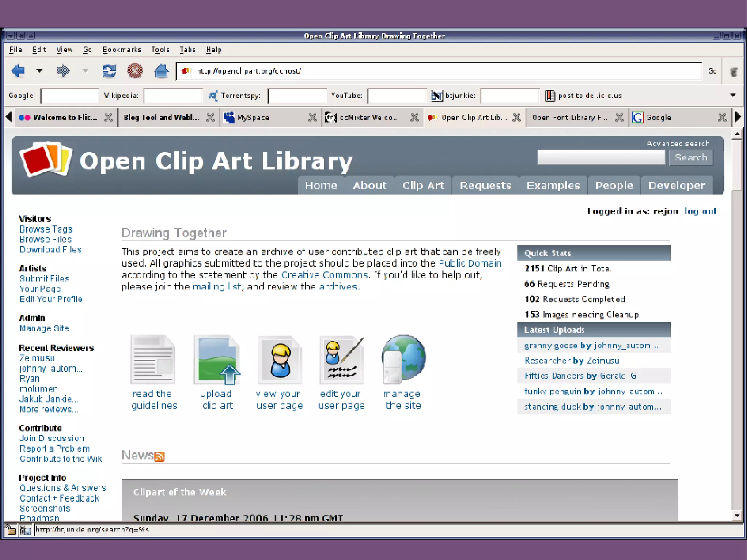Click the page vertical scrollbar down arrow

tap(737, 515)
